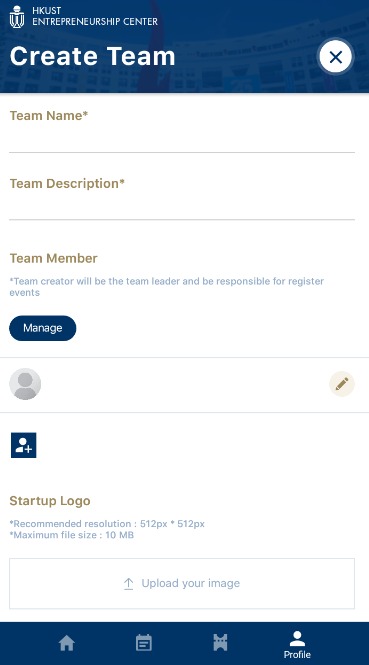Open the events calendar navigation icon
Screen dimensions: 369x665
point(144,643)
